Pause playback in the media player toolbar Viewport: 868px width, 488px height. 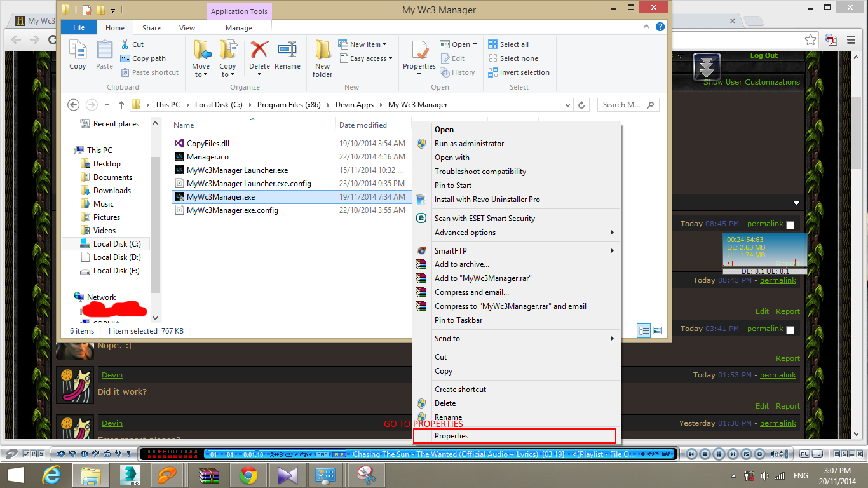coord(719,454)
